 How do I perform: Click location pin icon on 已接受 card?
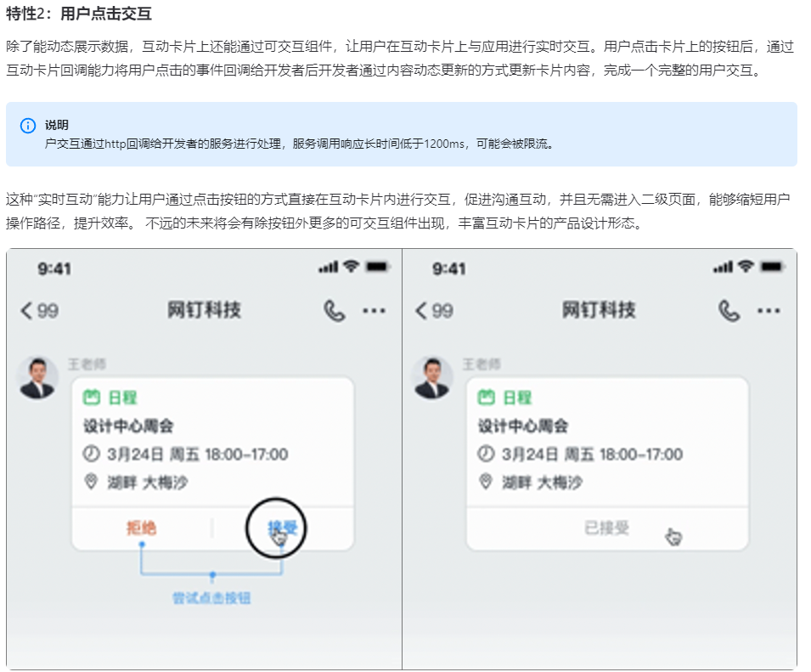tap(486, 482)
